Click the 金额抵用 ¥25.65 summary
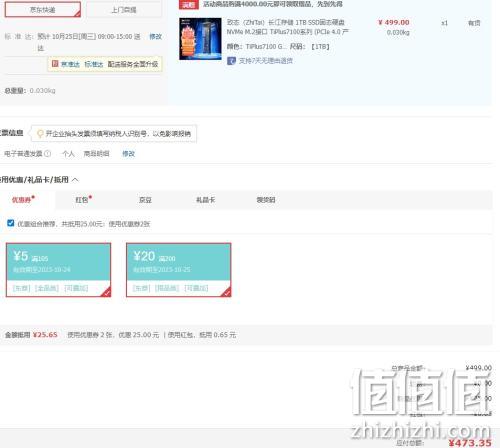 (x=31, y=335)
